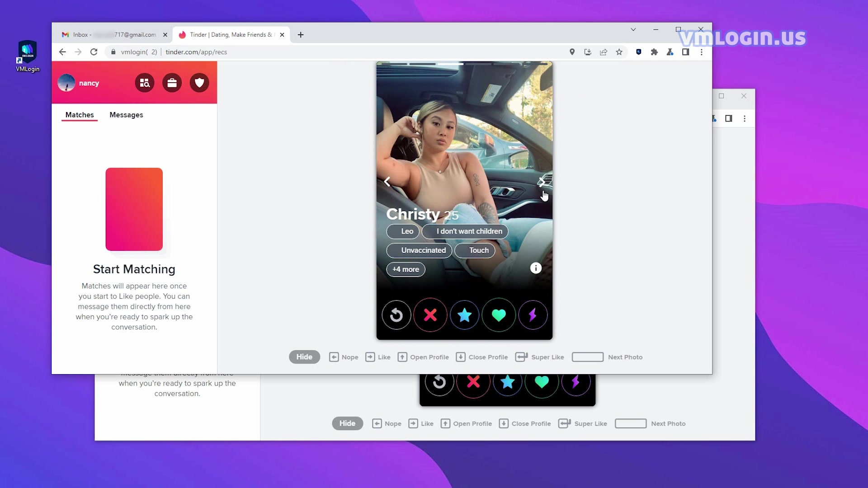Open the Extensions puzzle icon
This screenshot has width=868, height=488.
(x=654, y=52)
